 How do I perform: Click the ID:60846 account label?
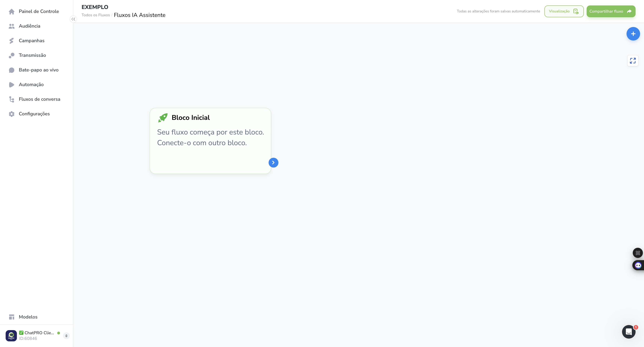click(28, 339)
